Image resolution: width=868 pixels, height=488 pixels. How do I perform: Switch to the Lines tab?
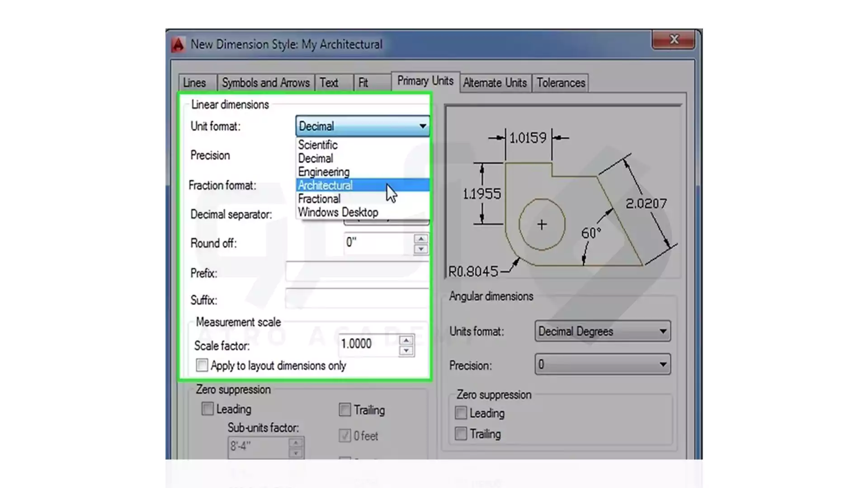coord(195,83)
